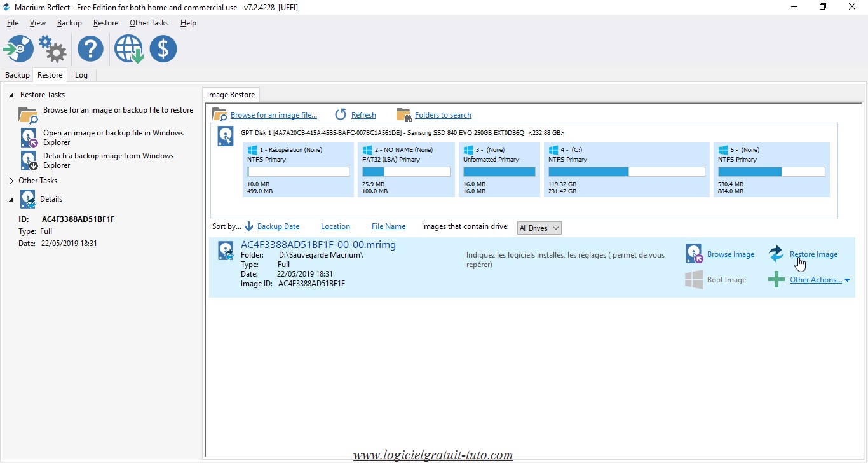
Task: Select AC4F3388AD51BF1F-00-00.mrimg file name
Action: tap(318, 245)
